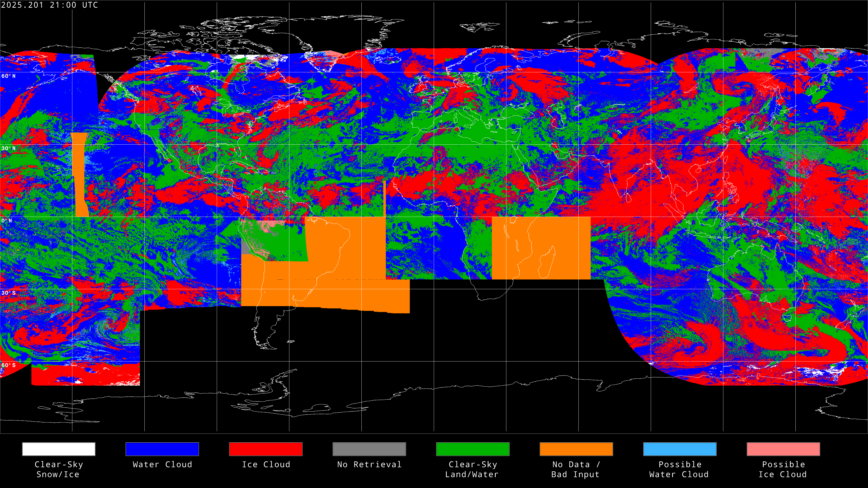Click the blue Water Cloud legend swatch
This screenshot has width=868, height=488.
(x=162, y=449)
